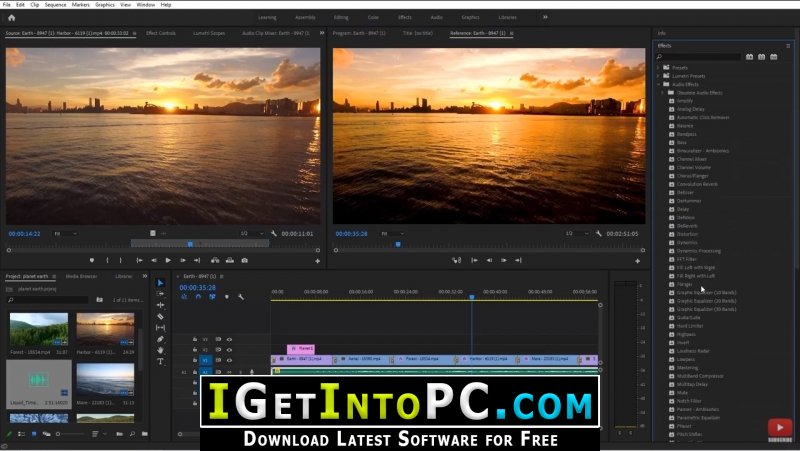The height and width of the screenshot is (451, 800).
Task: Step back one frame in Program monitor
Action: (489, 260)
